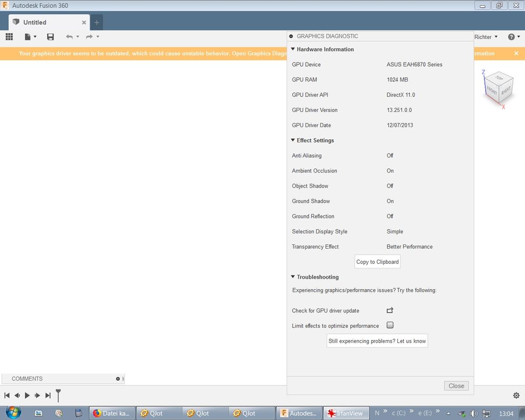Click the Better Performance value
Image resolution: width=525 pixels, height=420 pixels.
tap(409, 247)
